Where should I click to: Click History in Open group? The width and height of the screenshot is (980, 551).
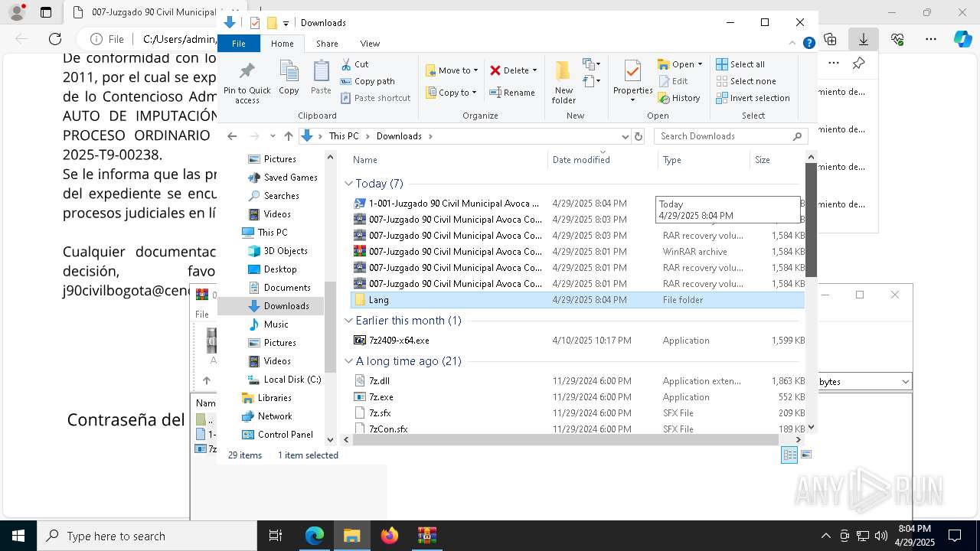point(679,98)
